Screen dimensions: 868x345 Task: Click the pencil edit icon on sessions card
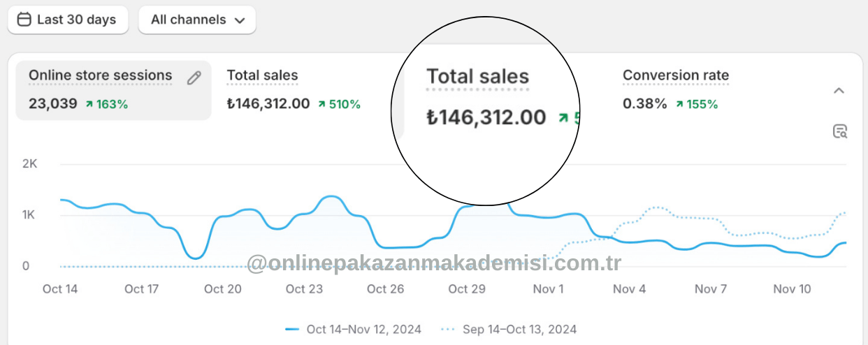(194, 78)
